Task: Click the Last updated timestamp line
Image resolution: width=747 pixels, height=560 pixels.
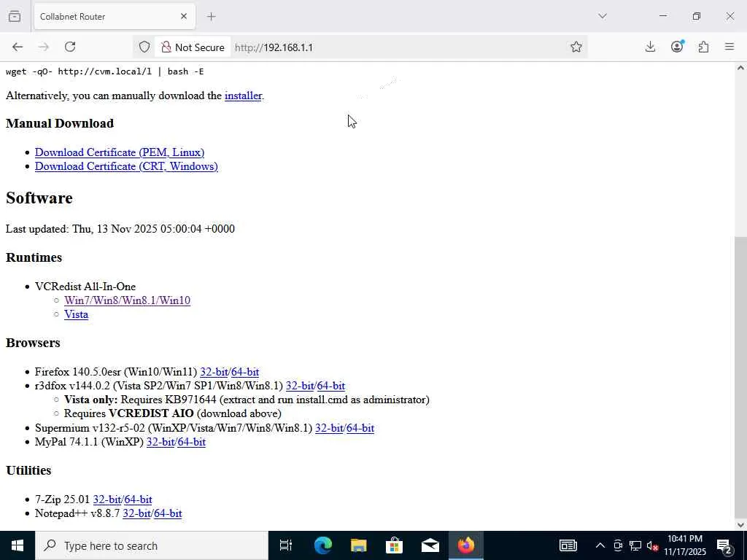Action: 120,229
